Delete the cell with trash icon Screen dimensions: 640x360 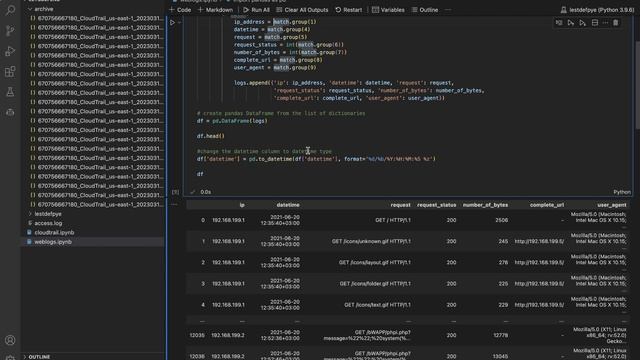point(616,23)
